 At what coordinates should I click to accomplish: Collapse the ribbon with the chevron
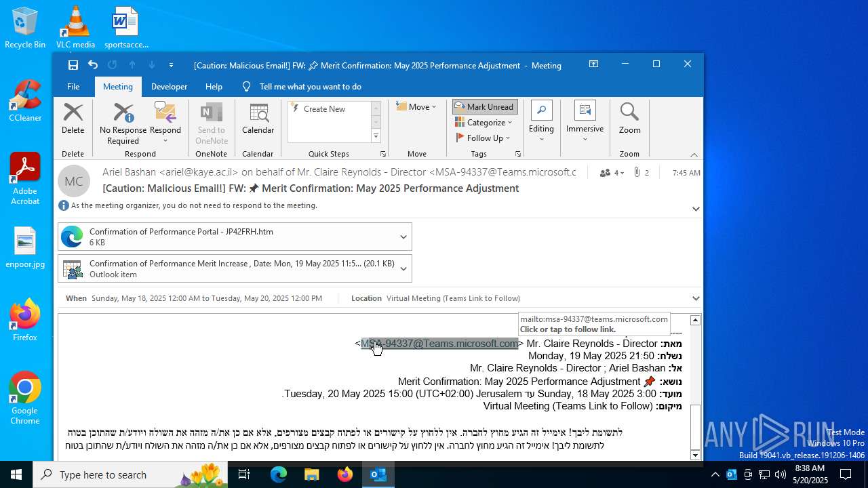[x=694, y=155]
